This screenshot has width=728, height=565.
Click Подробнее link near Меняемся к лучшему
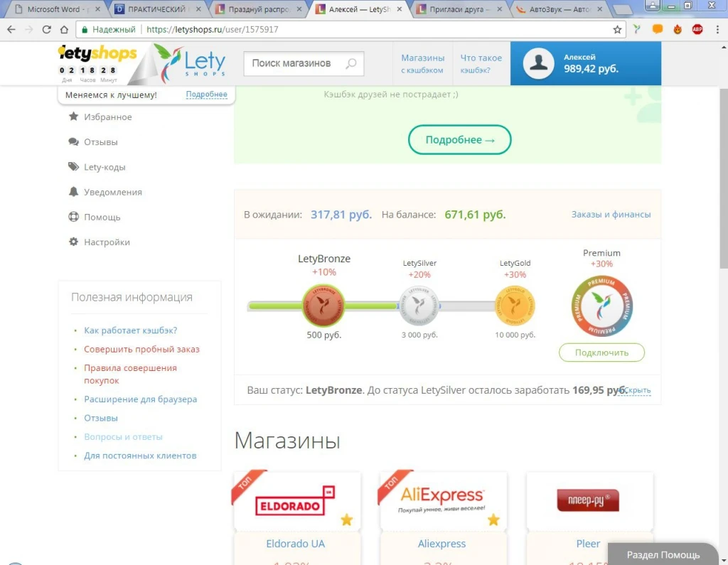coord(206,95)
